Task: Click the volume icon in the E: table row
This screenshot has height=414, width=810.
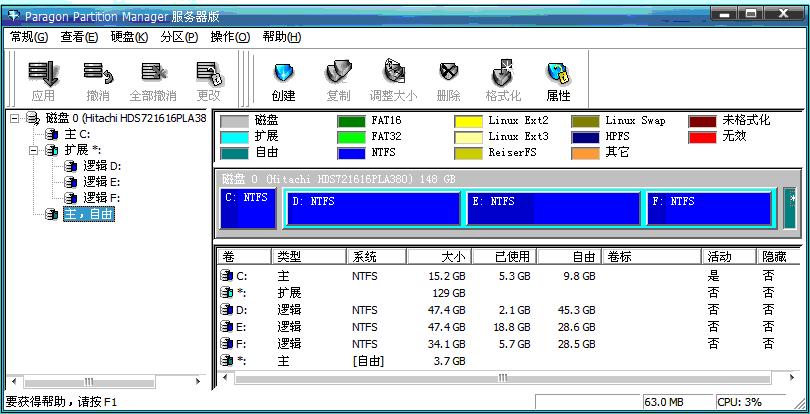Action: (x=226, y=327)
